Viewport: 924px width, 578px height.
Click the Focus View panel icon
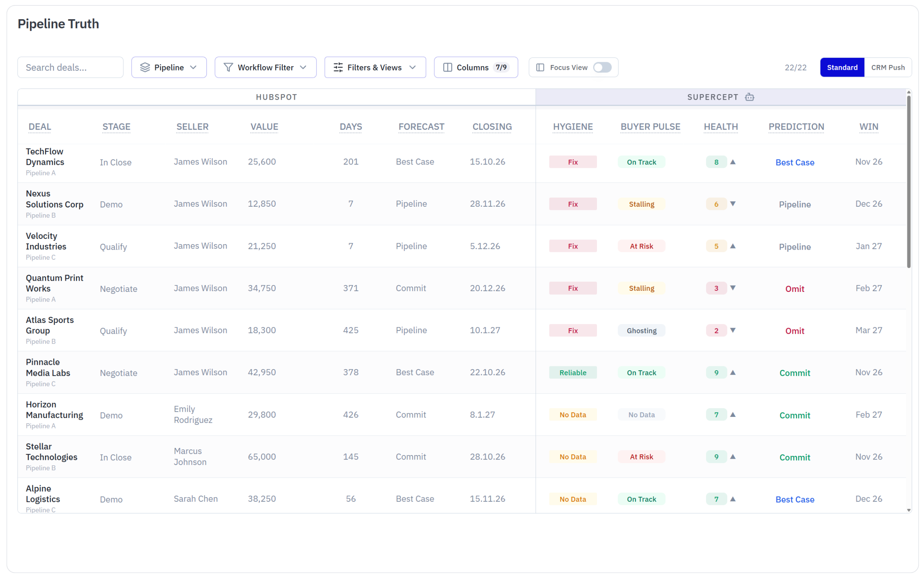coord(540,67)
